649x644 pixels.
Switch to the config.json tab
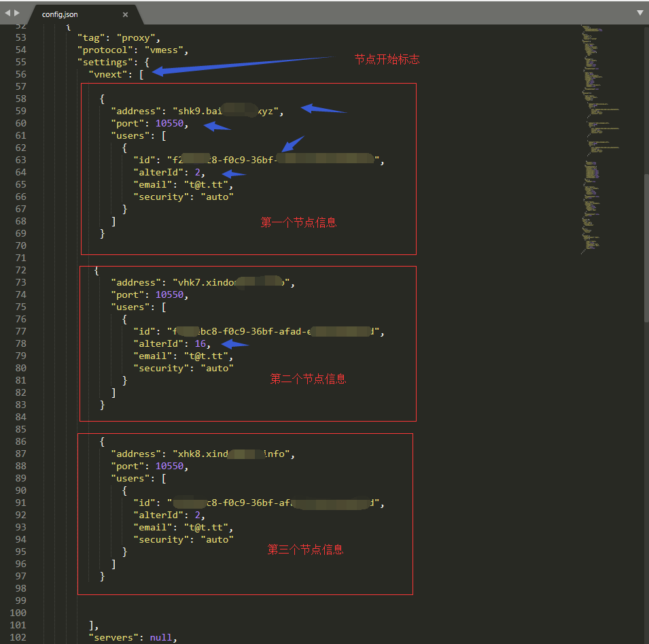[x=60, y=14]
